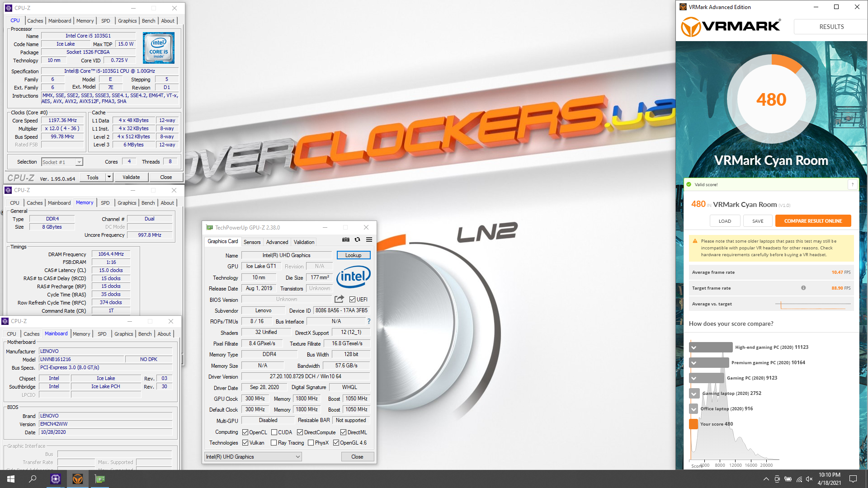Toggle the UEFI checkbox in GPU-Z
The image size is (868, 488).
pos(352,299)
